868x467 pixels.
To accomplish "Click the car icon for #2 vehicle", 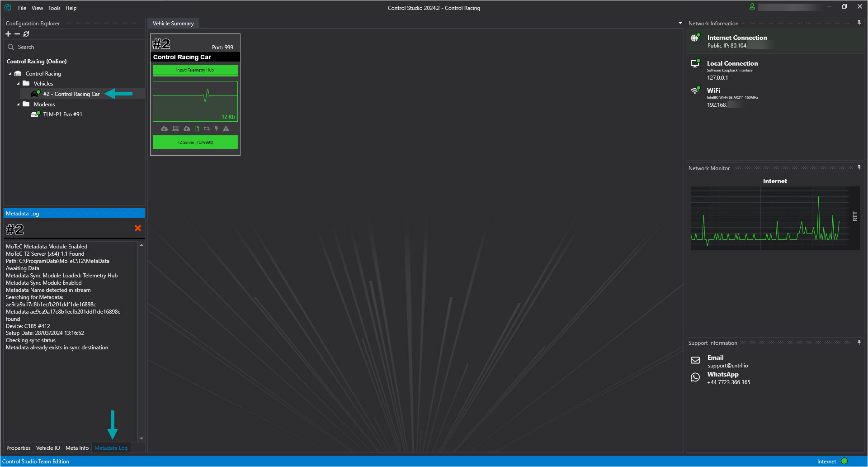I will [x=35, y=94].
